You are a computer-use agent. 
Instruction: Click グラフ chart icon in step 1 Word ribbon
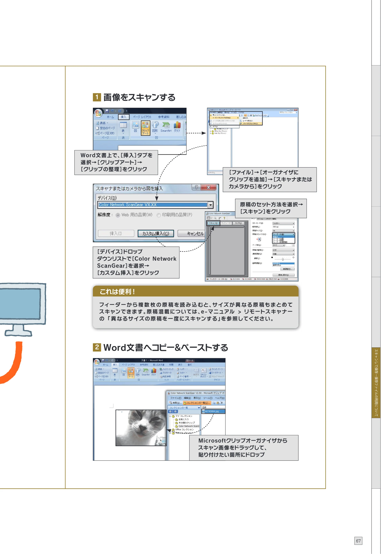(177, 127)
